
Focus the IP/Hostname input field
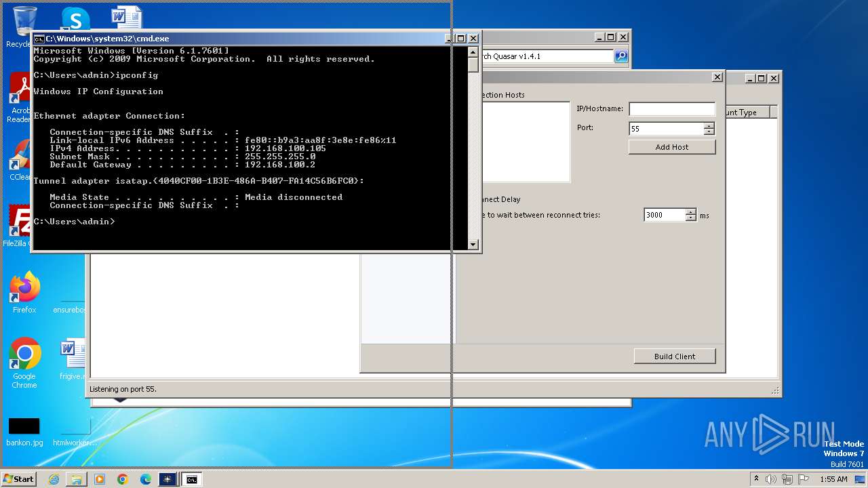click(x=672, y=109)
